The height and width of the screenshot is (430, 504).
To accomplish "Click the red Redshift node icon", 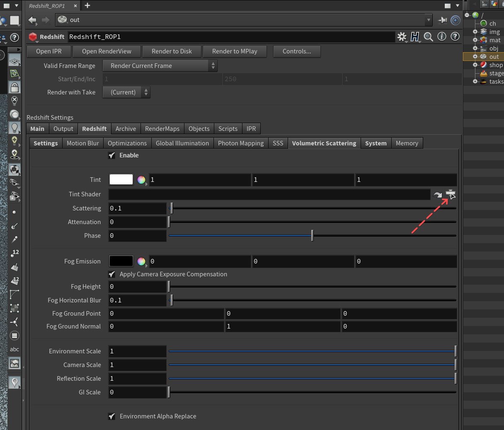I will tap(33, 37).
